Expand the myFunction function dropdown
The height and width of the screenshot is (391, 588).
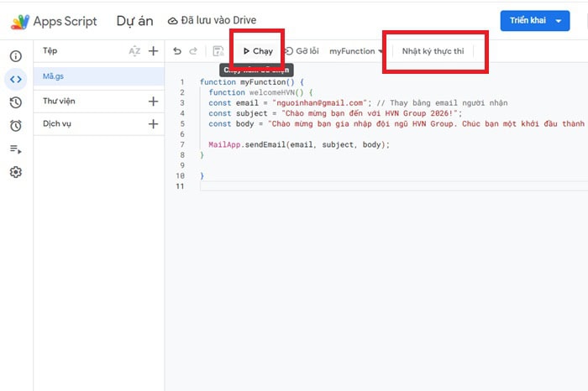point(357,51)
